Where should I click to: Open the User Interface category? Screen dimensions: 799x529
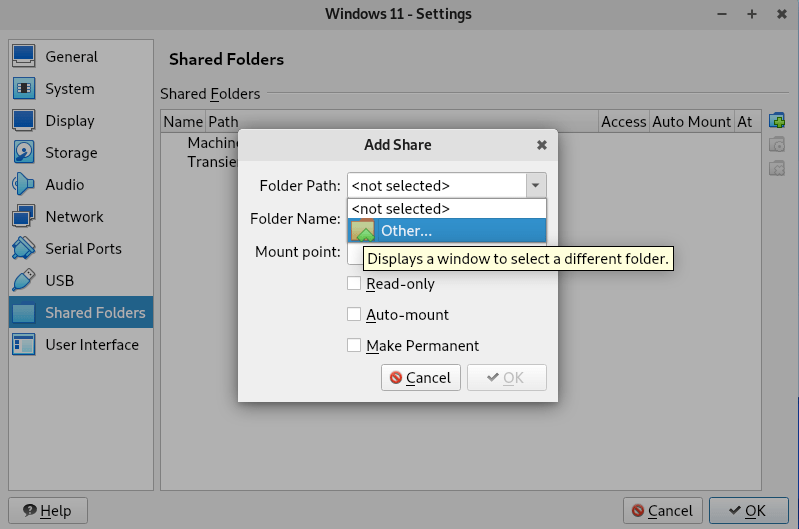pos(81,345)
